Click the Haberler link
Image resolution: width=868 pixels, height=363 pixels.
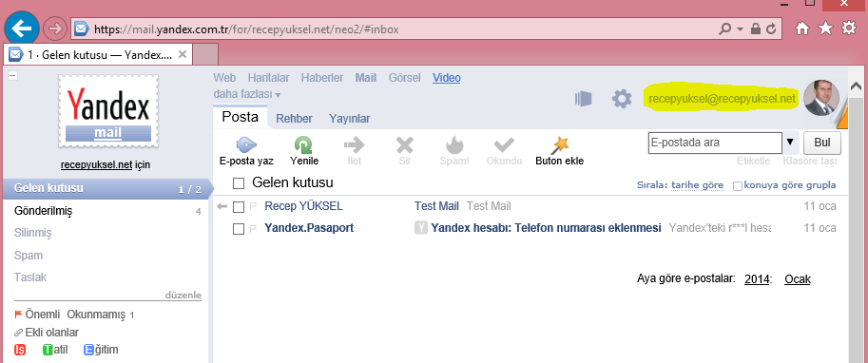pyautogui.click(x=322, y=78)
